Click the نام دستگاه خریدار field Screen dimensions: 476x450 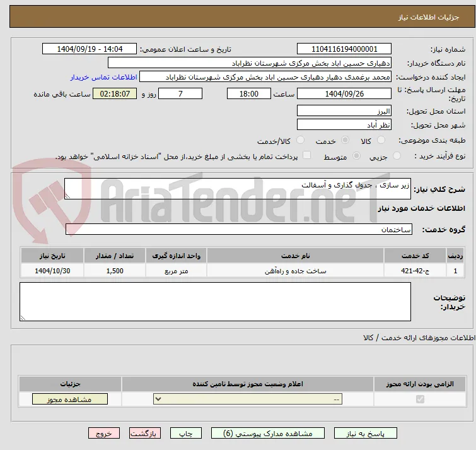pos(249,63)
